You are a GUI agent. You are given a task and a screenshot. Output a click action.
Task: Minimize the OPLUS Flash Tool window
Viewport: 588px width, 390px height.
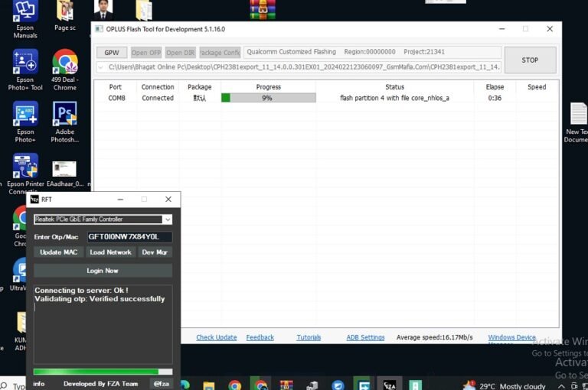click(501, 29)
